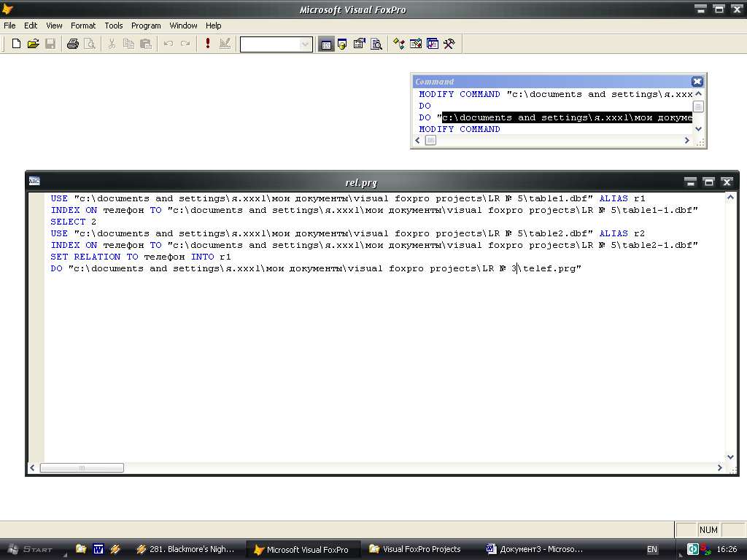Click the Command window vertical scroll thumb
The height and width of the screenshot is (560, 747).
698,106
